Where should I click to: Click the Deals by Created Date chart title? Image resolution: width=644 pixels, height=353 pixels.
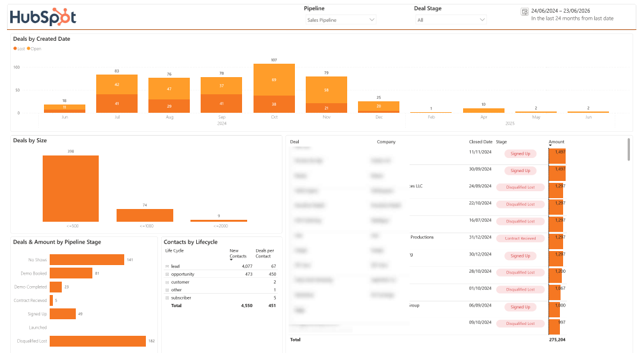41,39
